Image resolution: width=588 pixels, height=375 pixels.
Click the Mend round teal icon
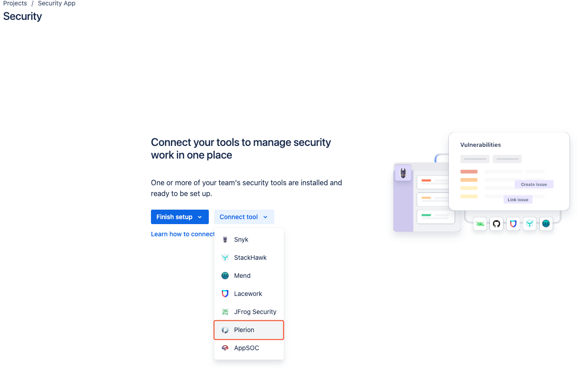coord(225,276)
